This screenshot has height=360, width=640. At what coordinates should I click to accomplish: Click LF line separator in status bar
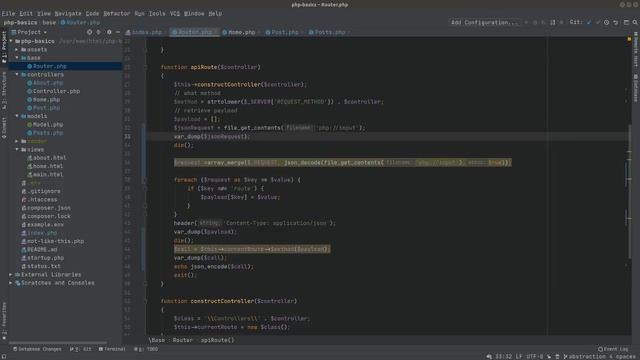(519, 356)
